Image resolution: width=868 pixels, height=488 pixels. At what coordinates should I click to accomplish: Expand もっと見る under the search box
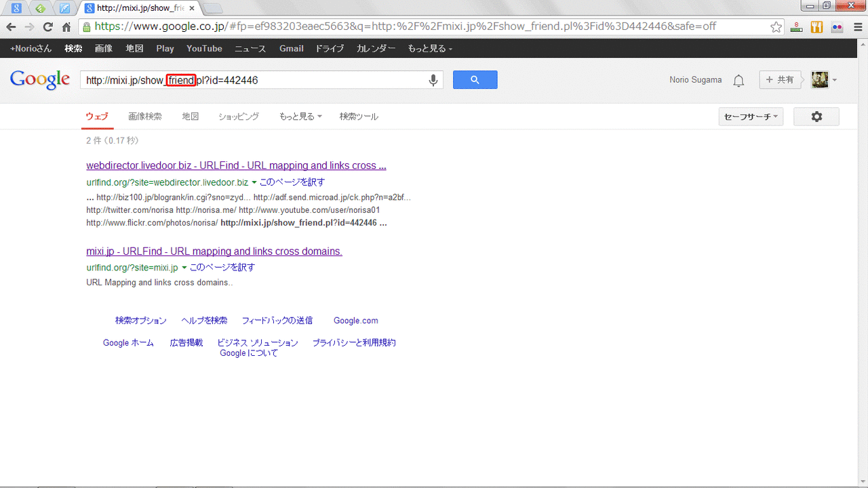click(x=300, y=117)
